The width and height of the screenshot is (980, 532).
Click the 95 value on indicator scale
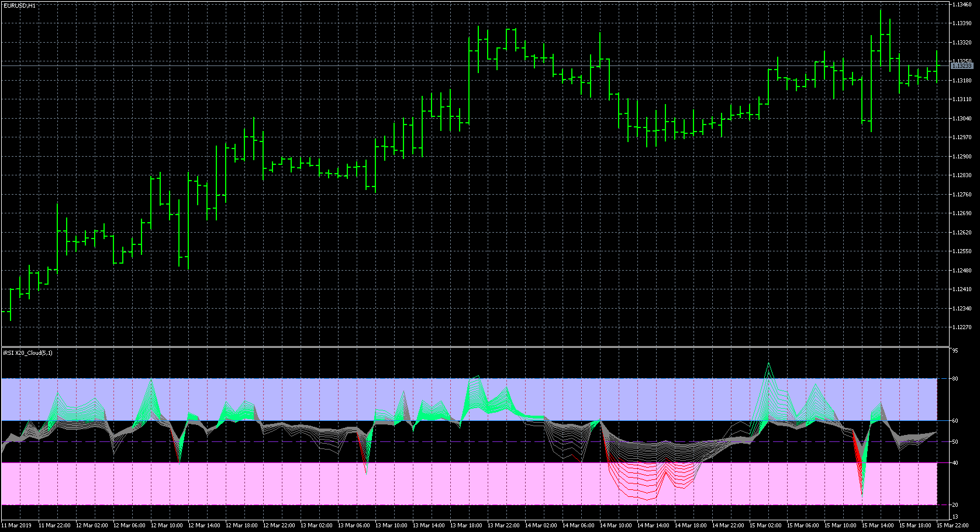pyautogui.click(x=955, y=351)
